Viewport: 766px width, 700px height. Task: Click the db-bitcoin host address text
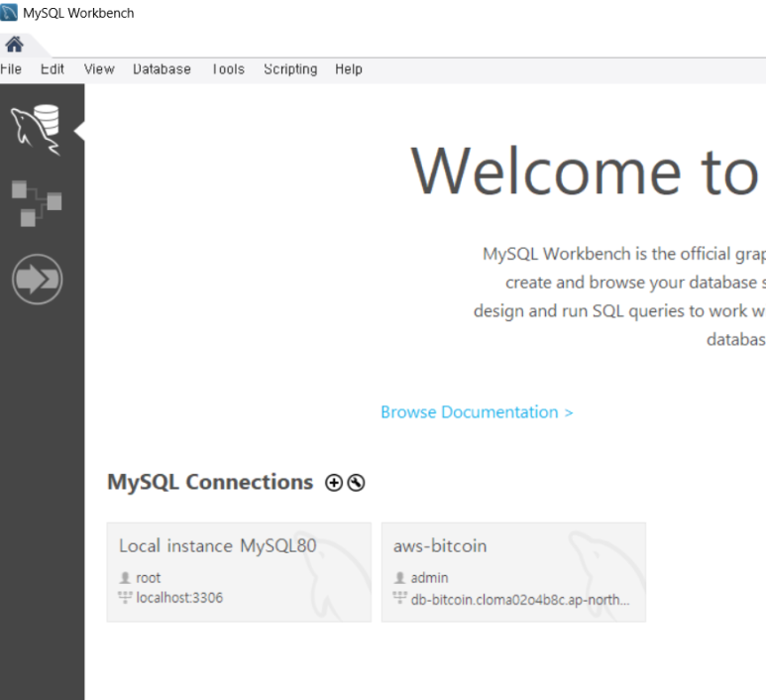520,600
